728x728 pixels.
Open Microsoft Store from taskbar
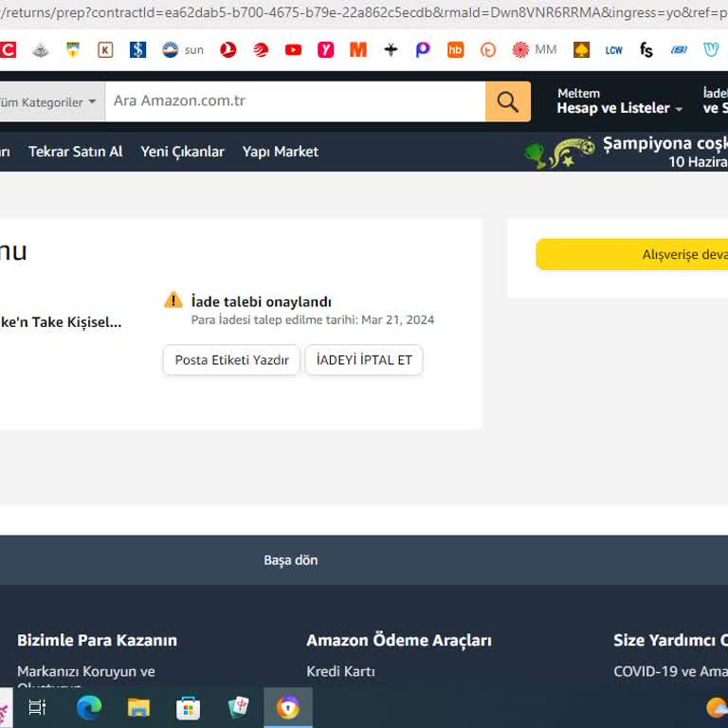tap(188, 707)
